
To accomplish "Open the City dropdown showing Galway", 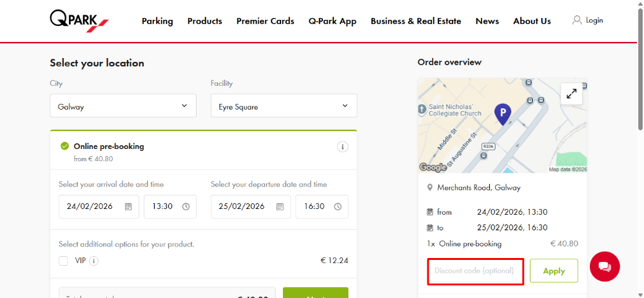I will 123,106.
